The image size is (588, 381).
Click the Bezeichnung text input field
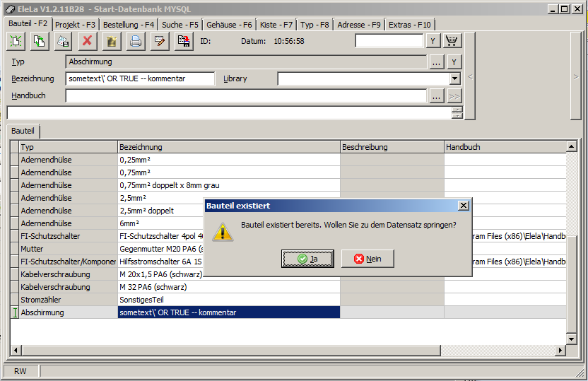pyautogui.click(x=139, y=79)
